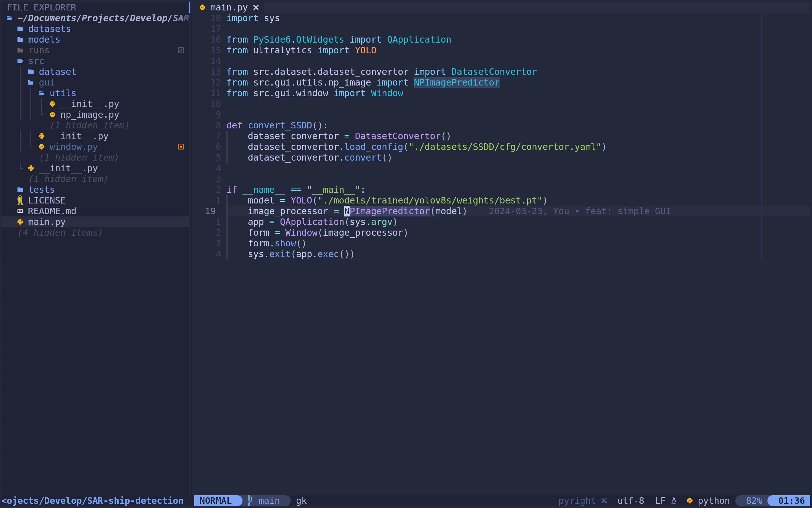Click the Window import name on line 11
The width and height of the screenshot is (812, 508).
tap(387, 93)
